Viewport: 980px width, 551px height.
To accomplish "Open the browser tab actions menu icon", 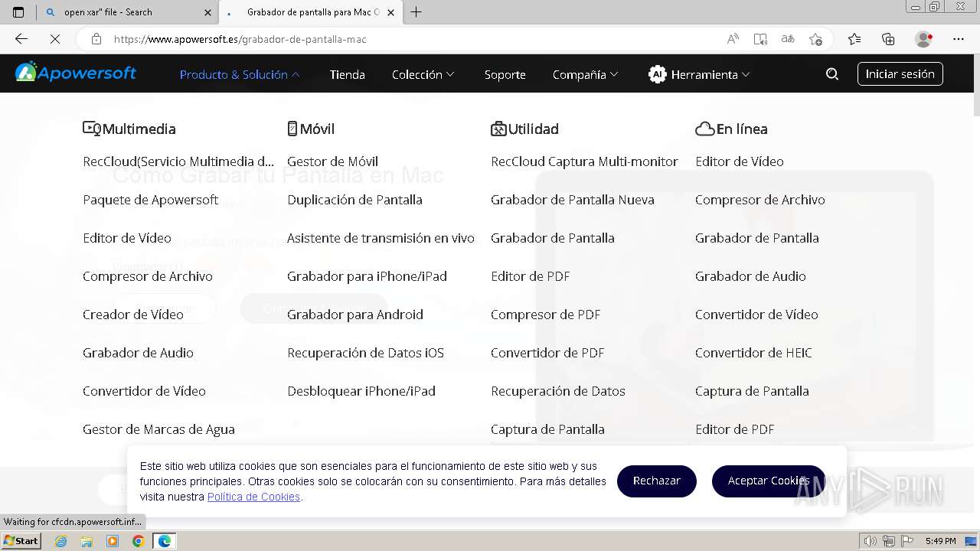I will pyautogui.click(x=18, y=12).
